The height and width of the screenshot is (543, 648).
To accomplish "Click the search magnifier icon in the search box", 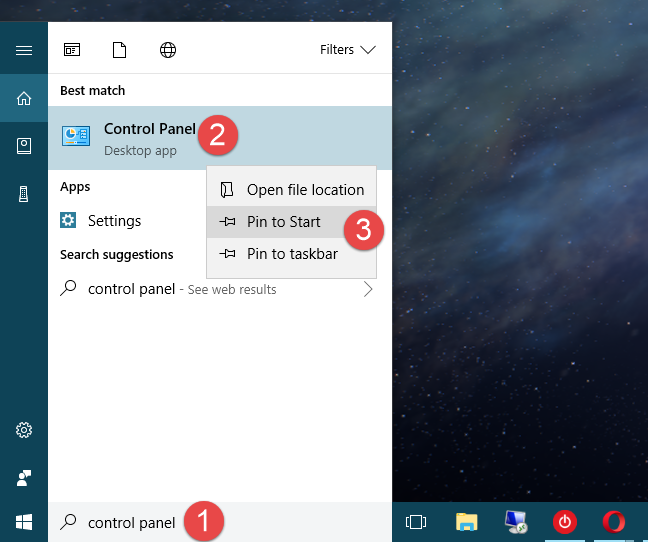I will point(68,522).
